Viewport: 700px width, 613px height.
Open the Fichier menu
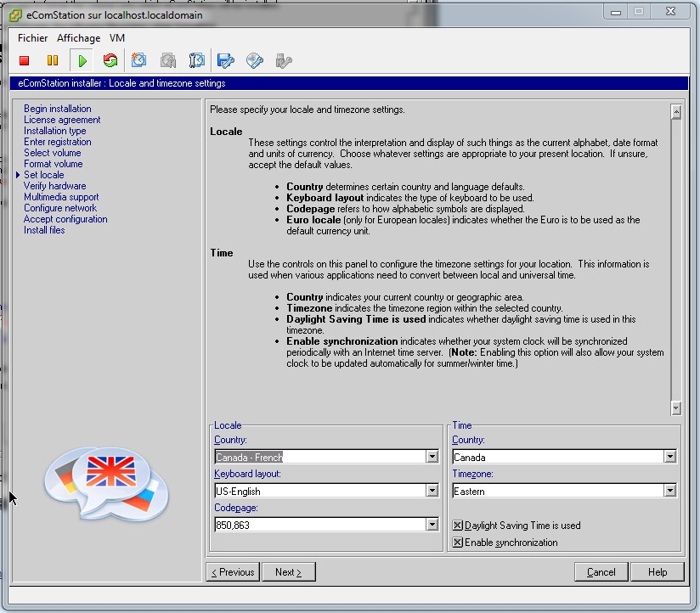point(33,38)
